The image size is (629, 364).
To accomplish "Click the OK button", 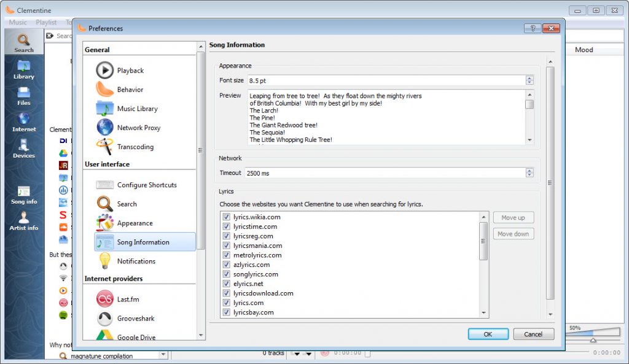I will coord(488,334).
